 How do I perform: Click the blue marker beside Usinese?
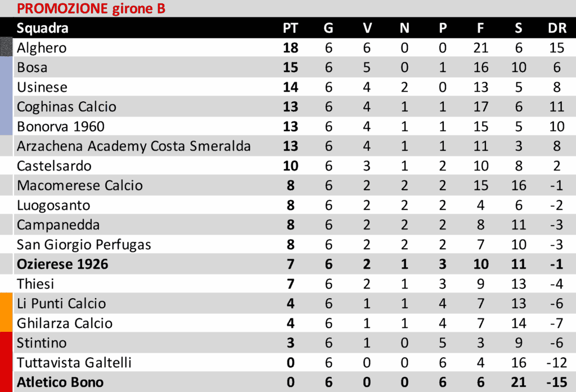6,87
